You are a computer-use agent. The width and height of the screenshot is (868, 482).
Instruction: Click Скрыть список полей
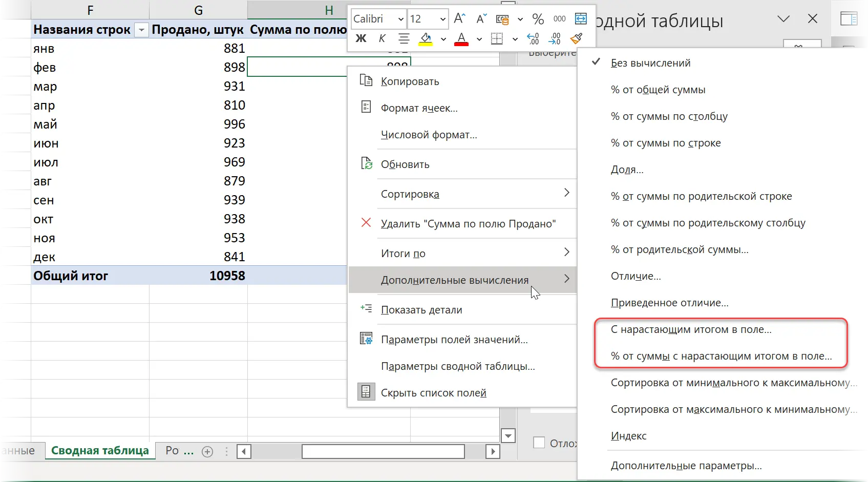462,393
